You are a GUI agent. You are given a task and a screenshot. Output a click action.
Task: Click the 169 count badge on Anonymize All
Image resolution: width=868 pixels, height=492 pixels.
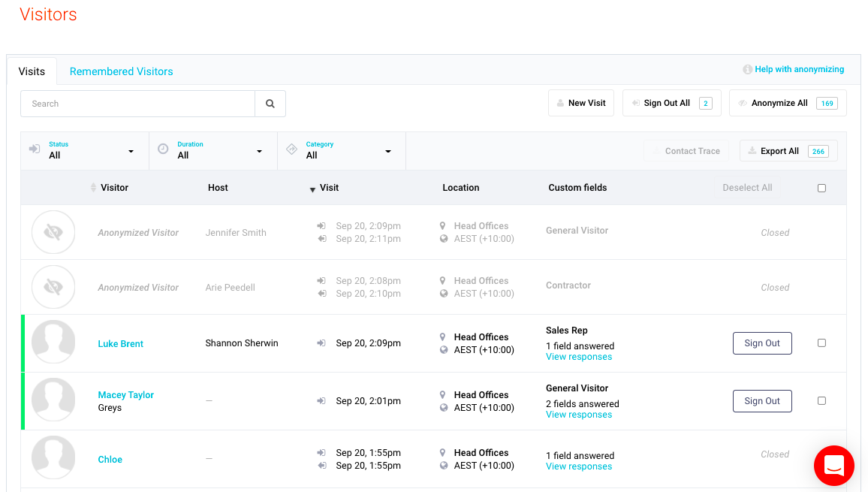(x=827, y=103)
